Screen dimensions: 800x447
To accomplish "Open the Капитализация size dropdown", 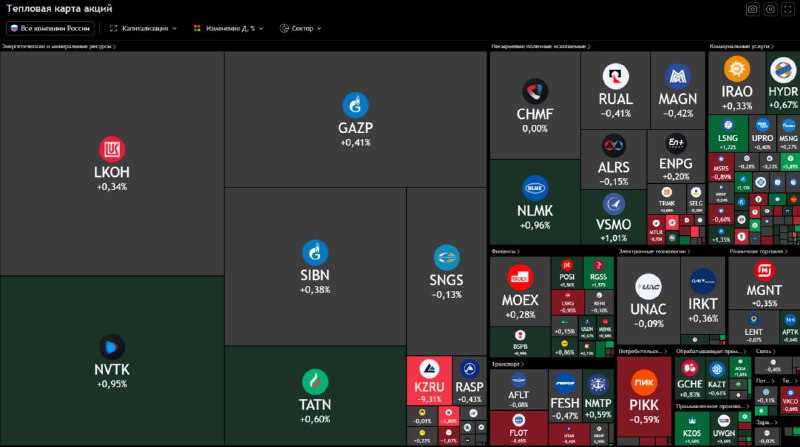I will [x=143, y=29].
